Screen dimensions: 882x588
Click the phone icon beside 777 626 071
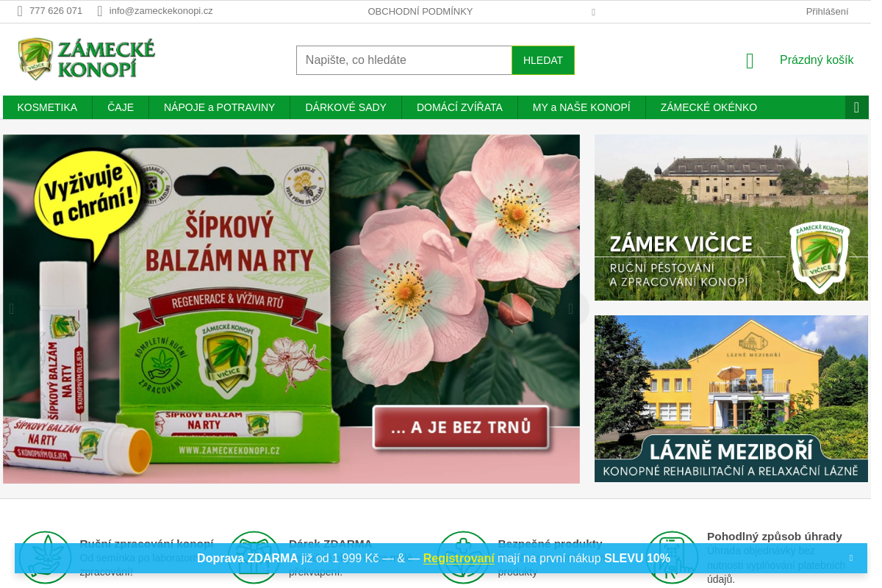point(20,11)
